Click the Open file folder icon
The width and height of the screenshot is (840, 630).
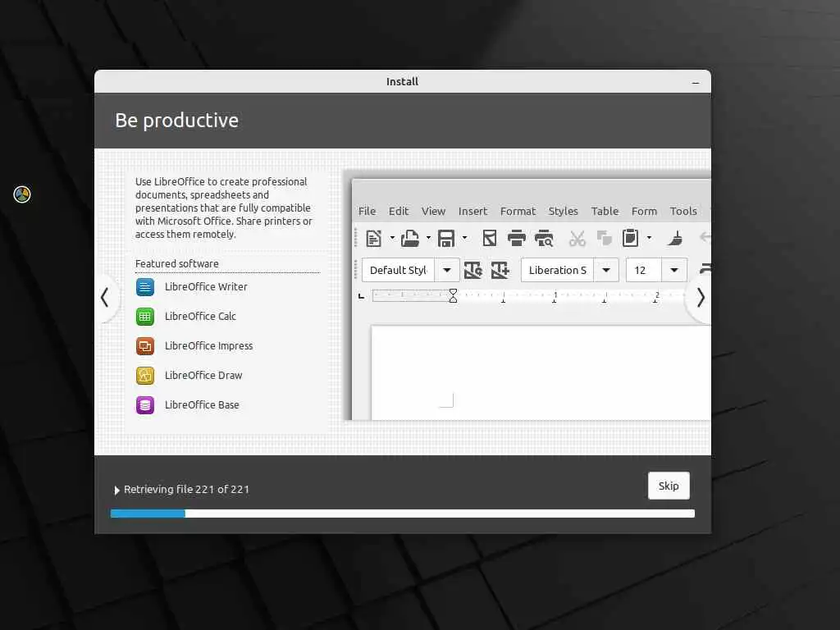[x=410, y=238]
